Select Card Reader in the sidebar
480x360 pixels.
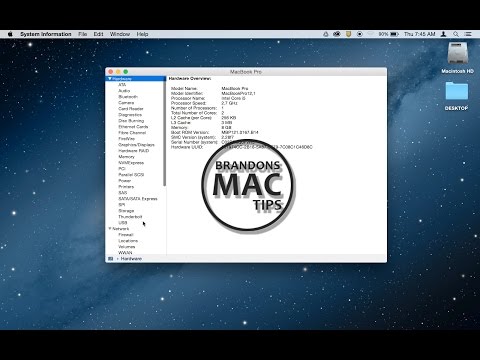tap(131, 109)
